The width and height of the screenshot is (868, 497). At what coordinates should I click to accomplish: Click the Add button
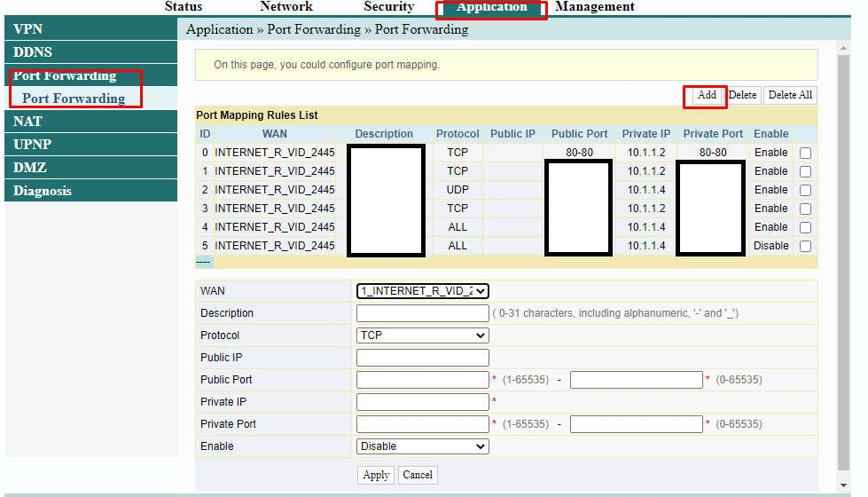(x=707, y=95)
